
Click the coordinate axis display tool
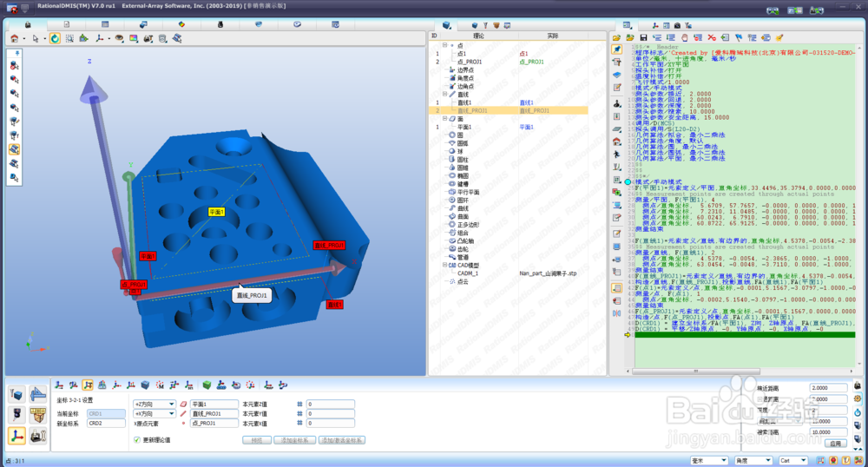(100, 39)
